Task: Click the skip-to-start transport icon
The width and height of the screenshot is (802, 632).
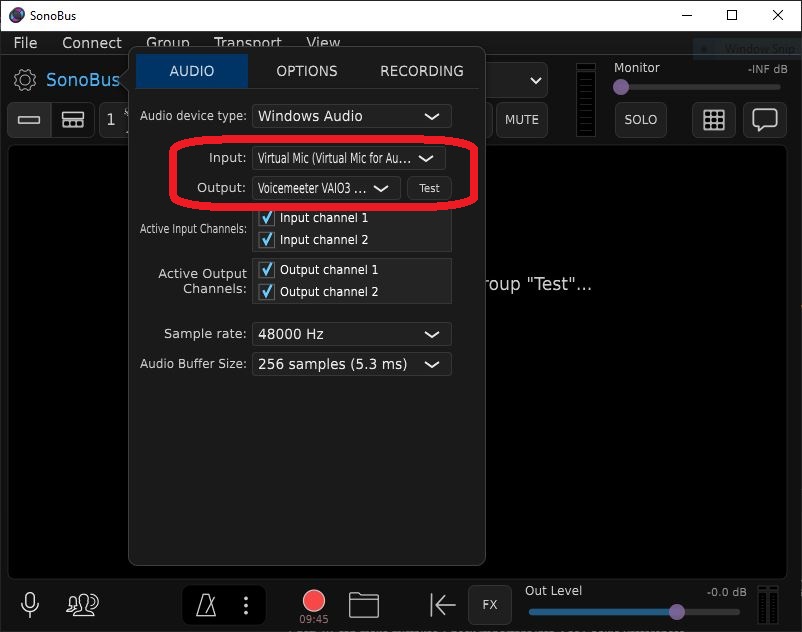Action: point(442,605)
